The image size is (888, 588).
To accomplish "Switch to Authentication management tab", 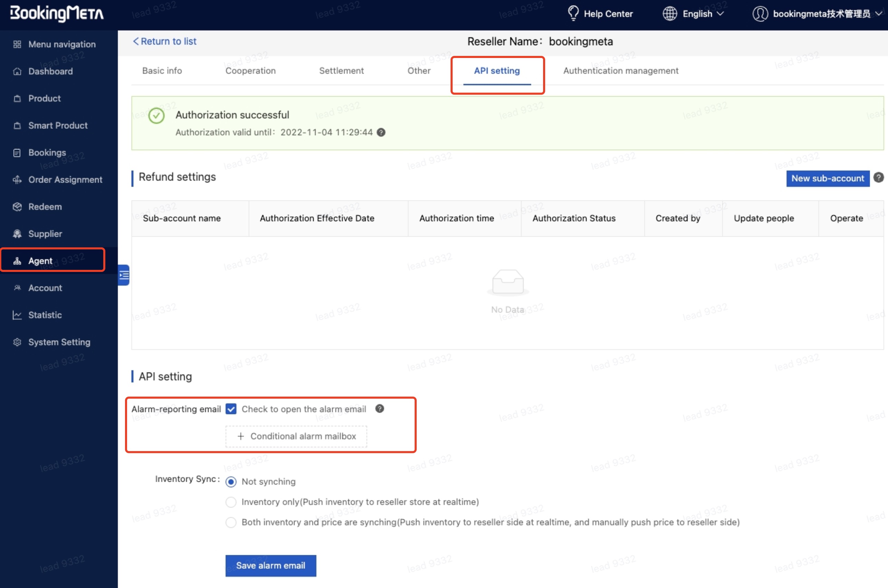I will click(x=620, y=70).
